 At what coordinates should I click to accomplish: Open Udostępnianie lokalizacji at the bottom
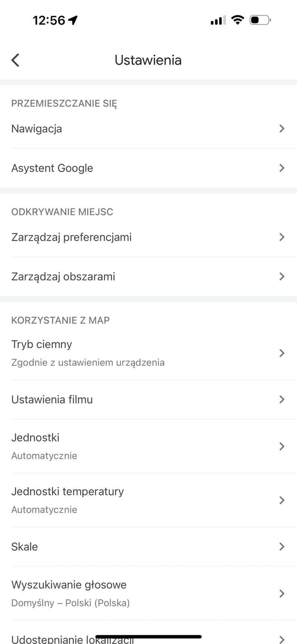pos(148,633)
